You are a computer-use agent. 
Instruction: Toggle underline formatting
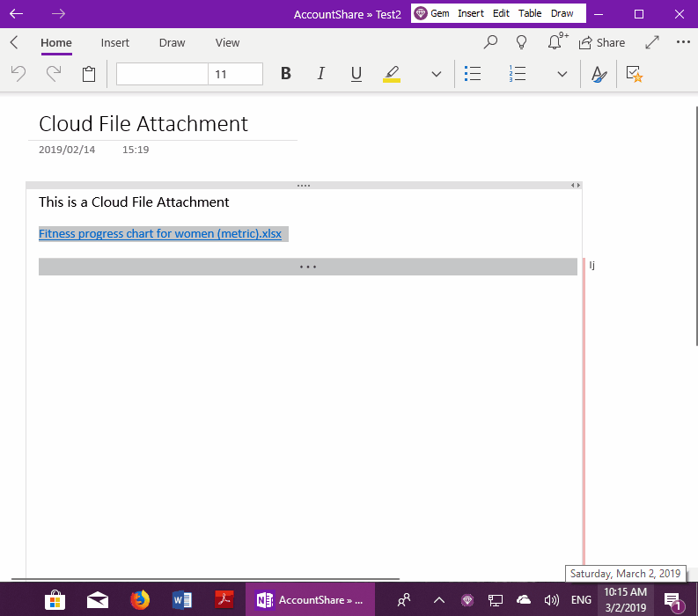pyautogui.click(x=356, y=74)
